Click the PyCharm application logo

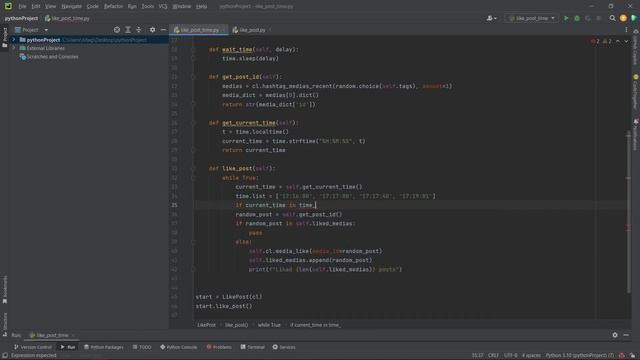pyautogui.click(x=8, y=6)
